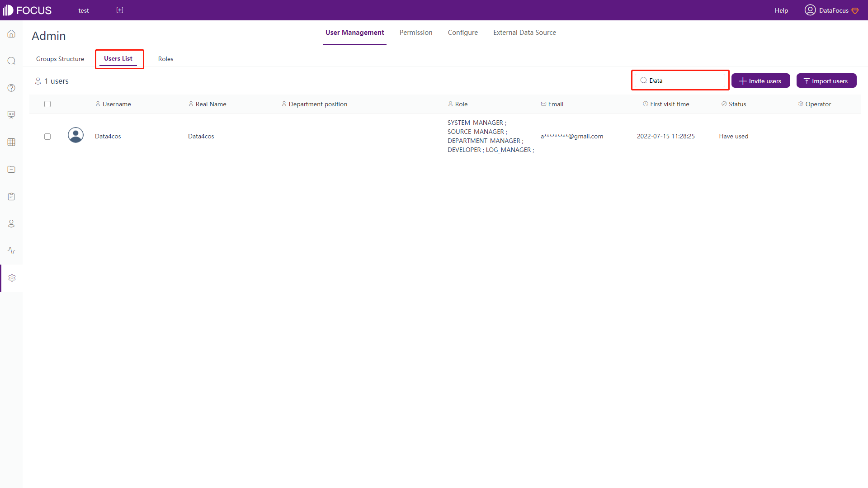Open the clipboard icon in the sidebar
868x488 pixels.
pos(11,197)
